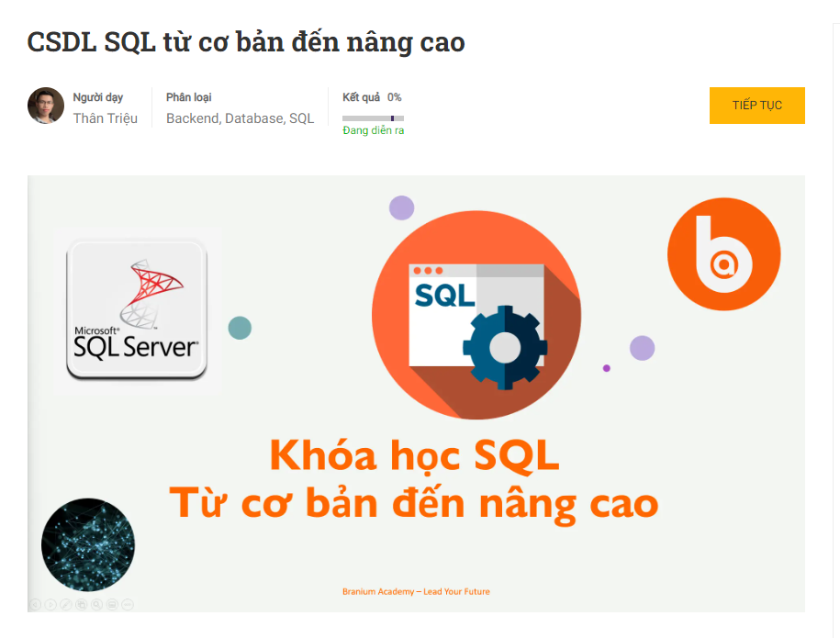The height and width of the screenshot is (638, 840).
Task: Select the pen tool in slide controls
Action: [x=67, y=604]
